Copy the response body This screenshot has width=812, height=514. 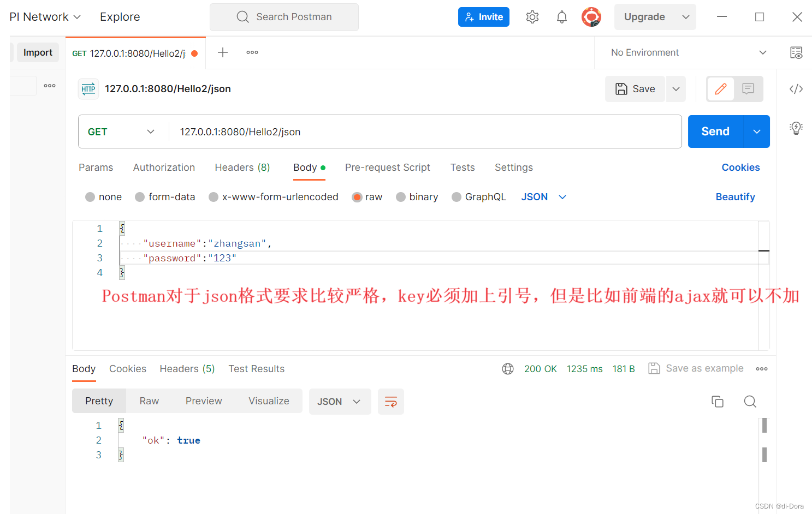[718, 402]
